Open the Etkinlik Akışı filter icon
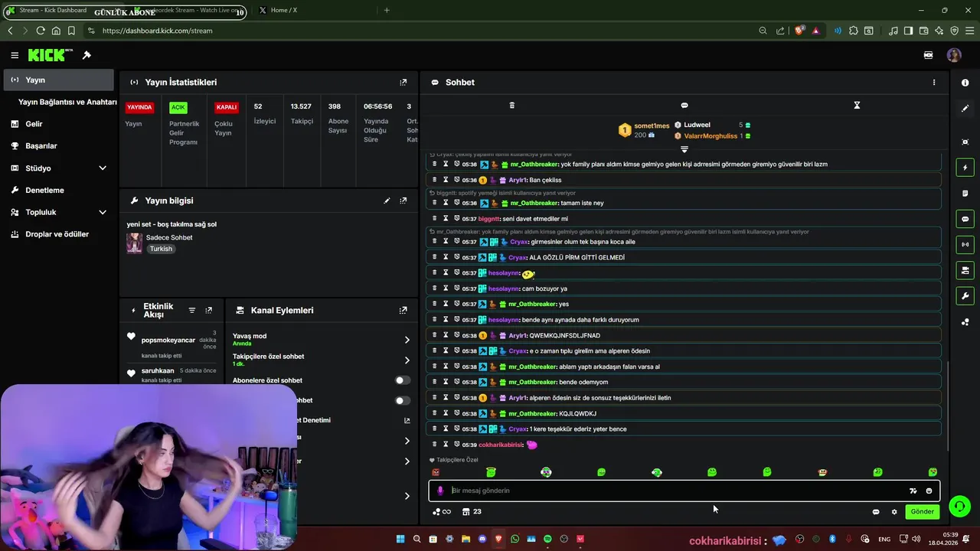This screenshot has height=551, width=980. [192, 310]
